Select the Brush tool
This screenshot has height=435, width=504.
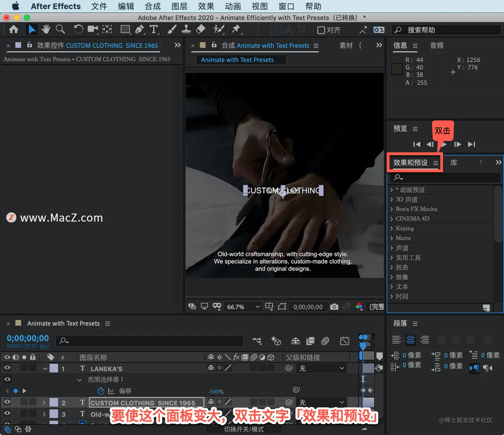coord(172,30)
